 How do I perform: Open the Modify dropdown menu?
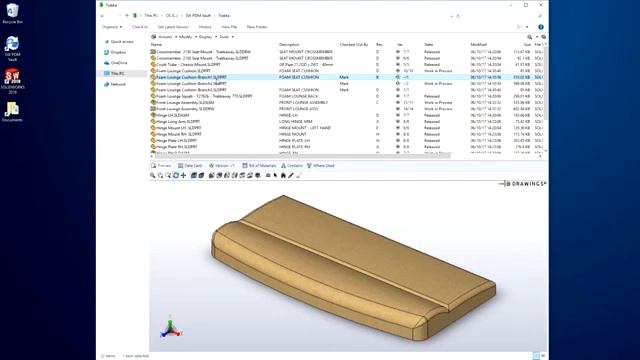tap(188, 37)
